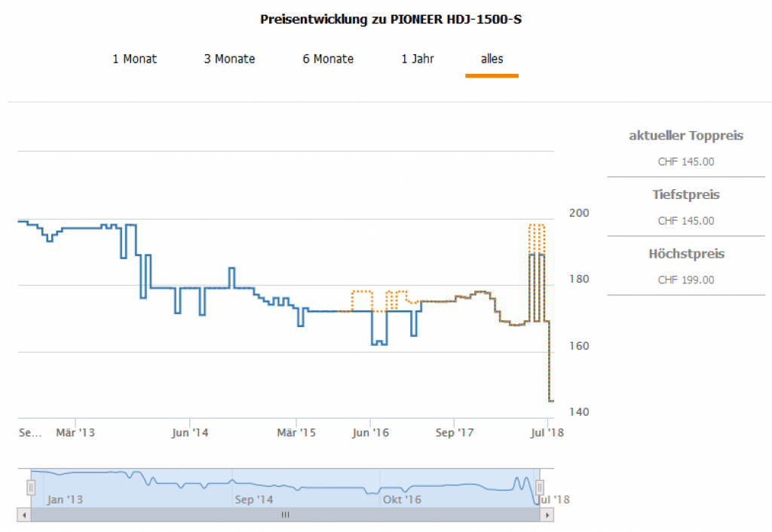The image size is (772, 532).
Task: Switch to the 3 Monate view
Action: [229, 59]
